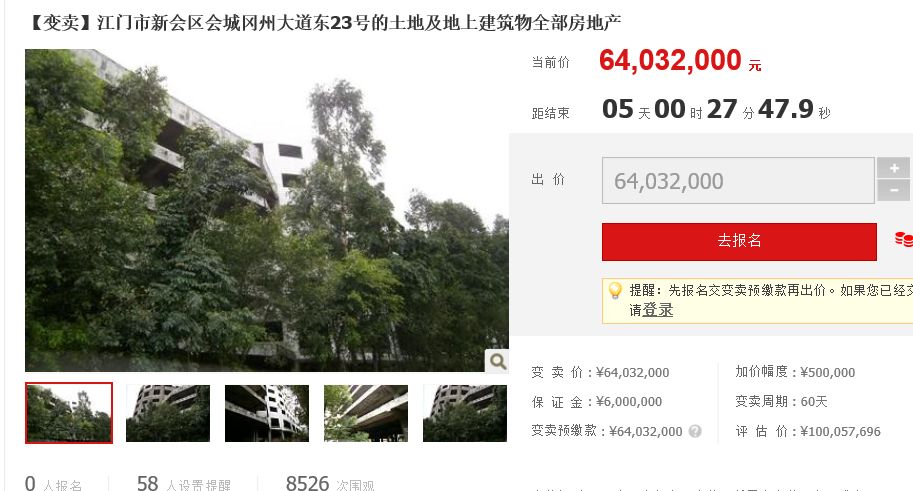Select the second building thumbnail
This screenshot has height=491, width=913.
pyautogui.click(x=168, y=413)
